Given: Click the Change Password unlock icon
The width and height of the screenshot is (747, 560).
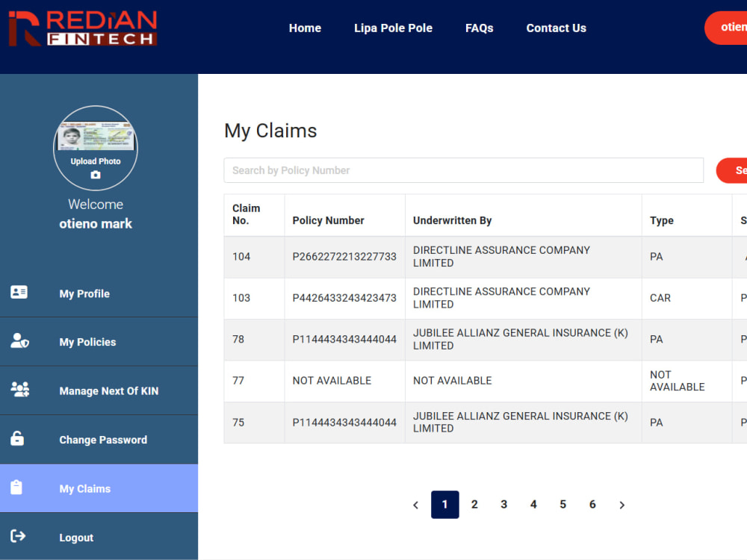Looking at the screenshot, I should (17, 438).
